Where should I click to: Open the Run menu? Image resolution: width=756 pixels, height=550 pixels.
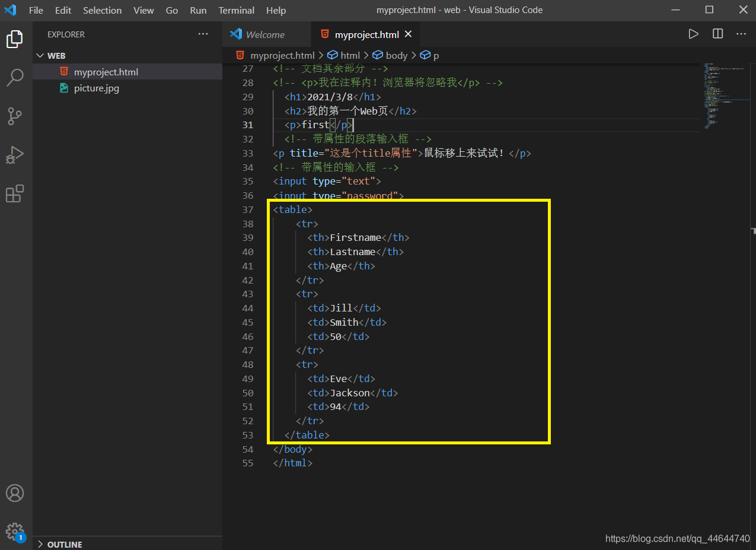199,10
